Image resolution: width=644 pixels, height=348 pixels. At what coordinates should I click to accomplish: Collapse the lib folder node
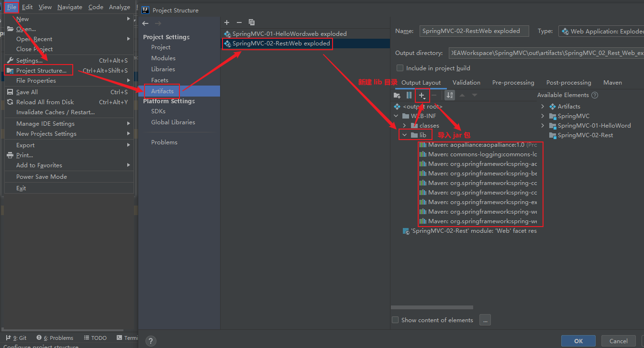pos(404,135)
